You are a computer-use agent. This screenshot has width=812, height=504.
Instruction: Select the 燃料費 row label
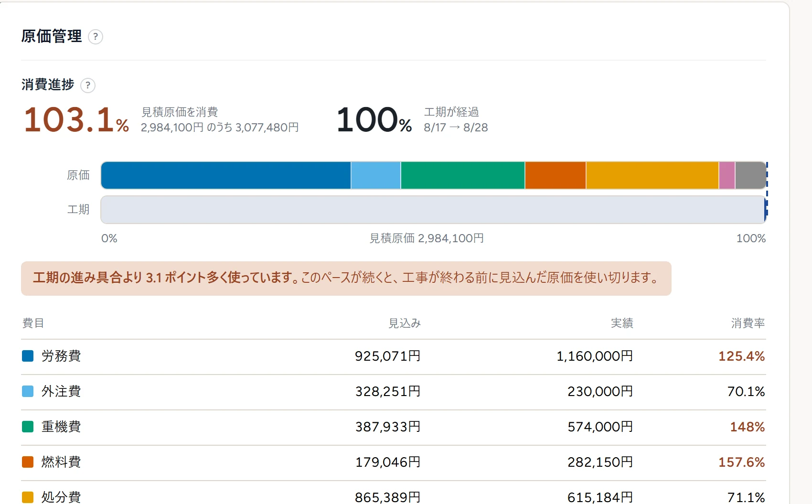[61, 462]
